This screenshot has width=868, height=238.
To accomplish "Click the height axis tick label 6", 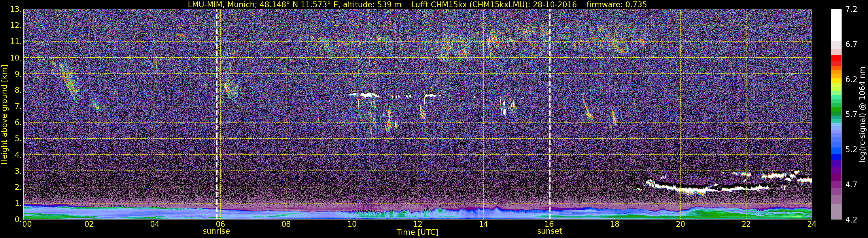I will pos(18,123).
